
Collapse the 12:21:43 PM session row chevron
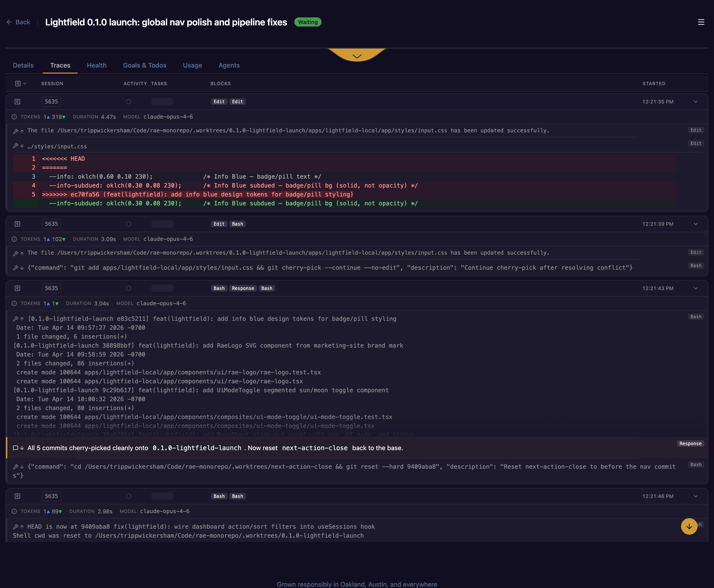pos(695,288)
